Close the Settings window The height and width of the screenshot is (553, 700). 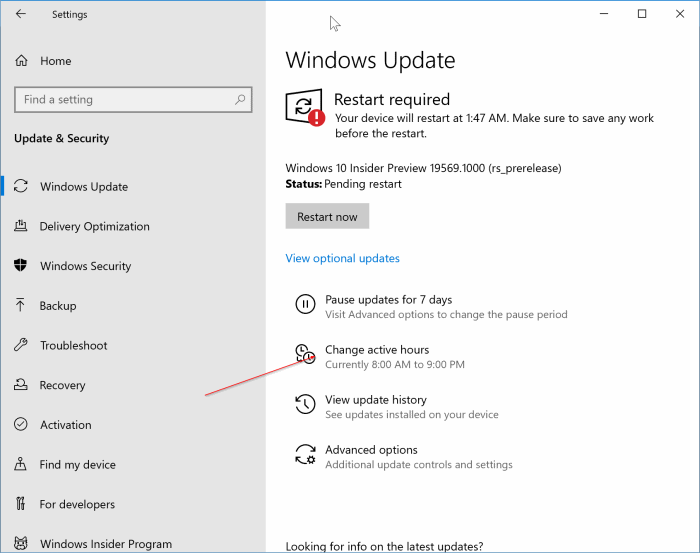pos(680,14)
